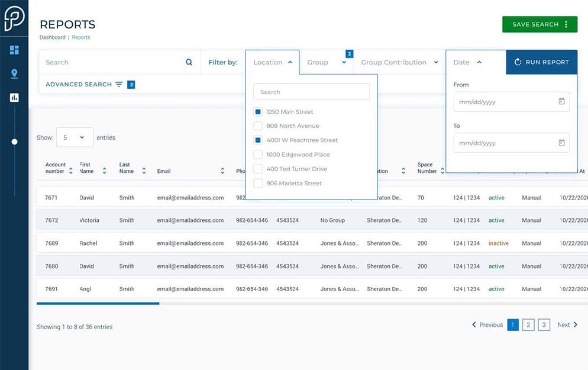Expand the Group Contribution dropdown
This screenshot has height=370, width=588.
pyautogui.click(x=399, y=62)
